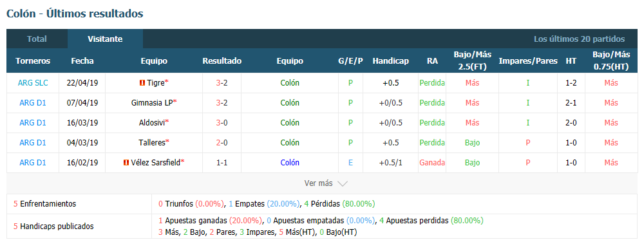Click Colón in the Tigre match row

click(x=290, y=83)
